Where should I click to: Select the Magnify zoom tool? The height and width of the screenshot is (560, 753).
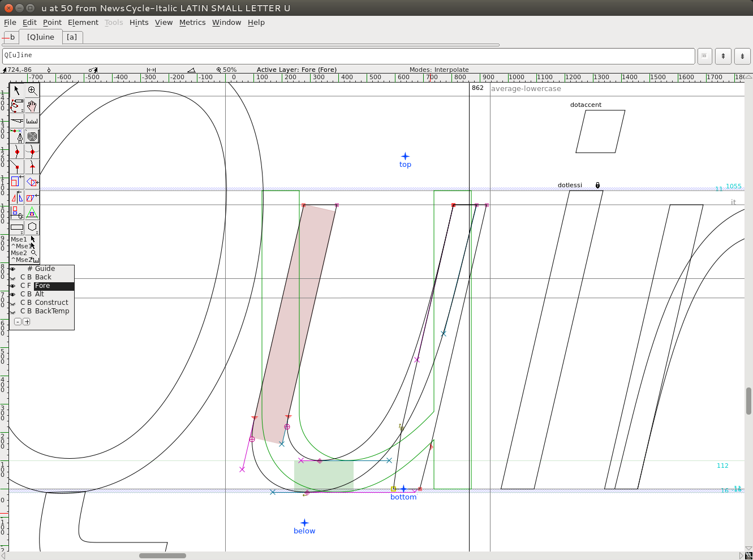[32, 91]
